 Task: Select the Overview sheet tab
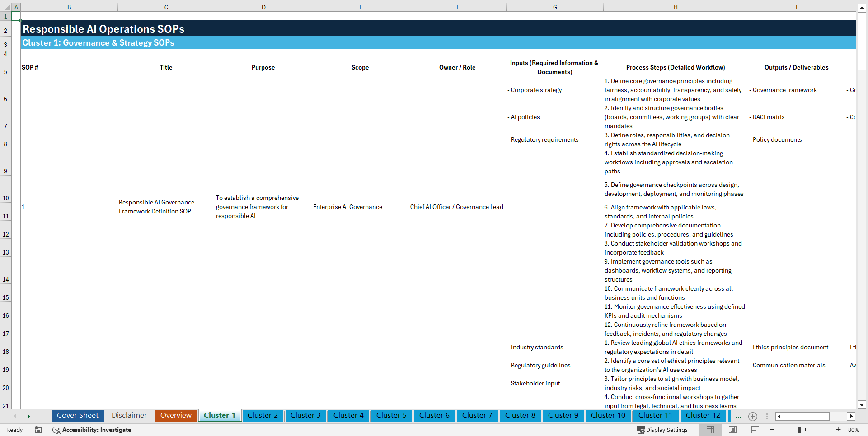[176, 416]
